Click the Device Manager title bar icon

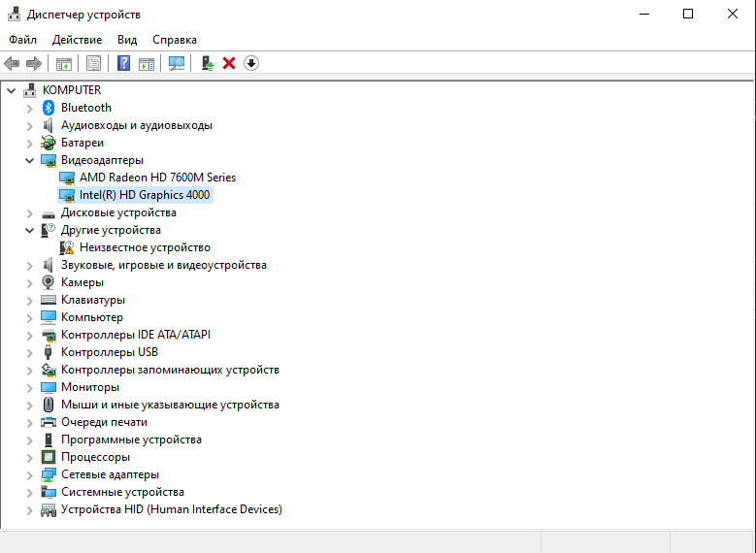click(x=14, y=14)
